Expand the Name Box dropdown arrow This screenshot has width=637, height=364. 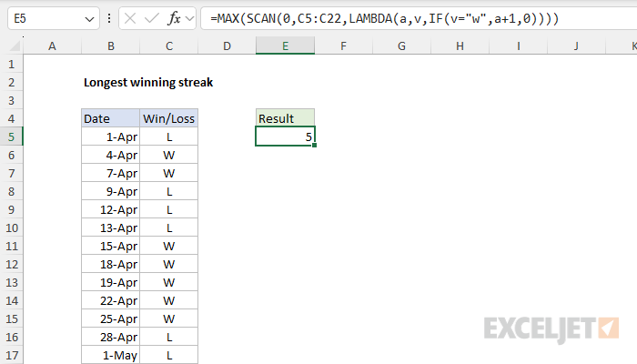[x=89, y=19]
